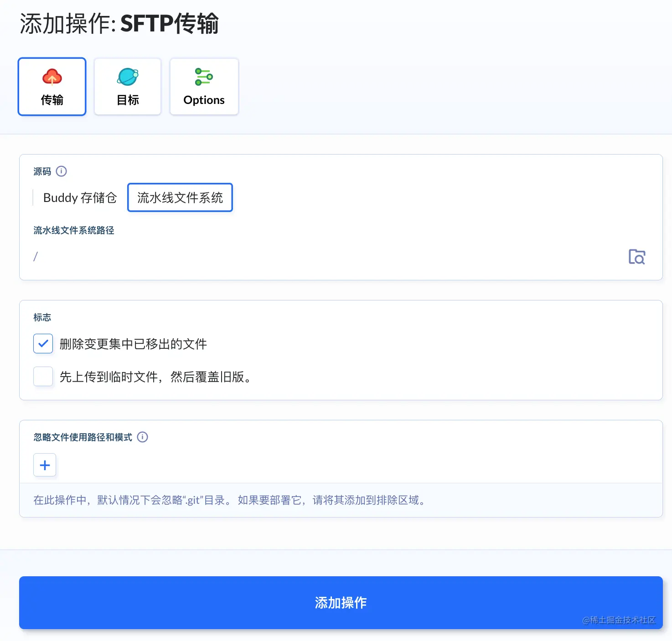
Task: Browse filesystem path with folder search icon
Action: tap(637, 257)
